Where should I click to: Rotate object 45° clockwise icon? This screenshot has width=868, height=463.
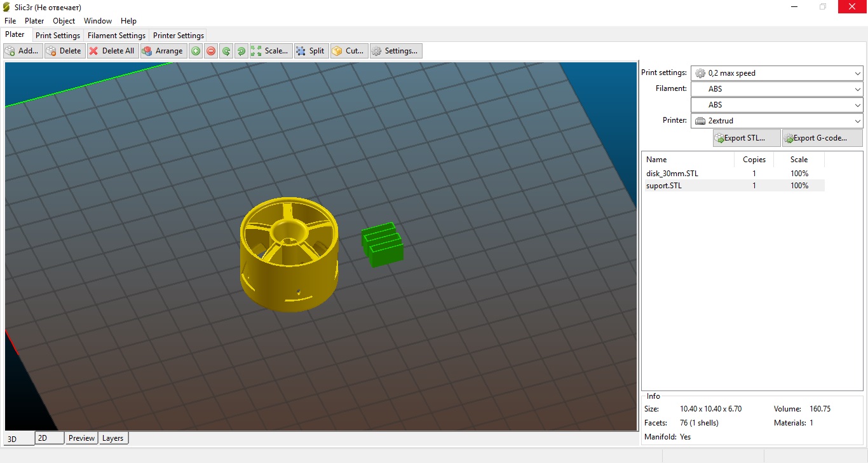click(241, 51)
